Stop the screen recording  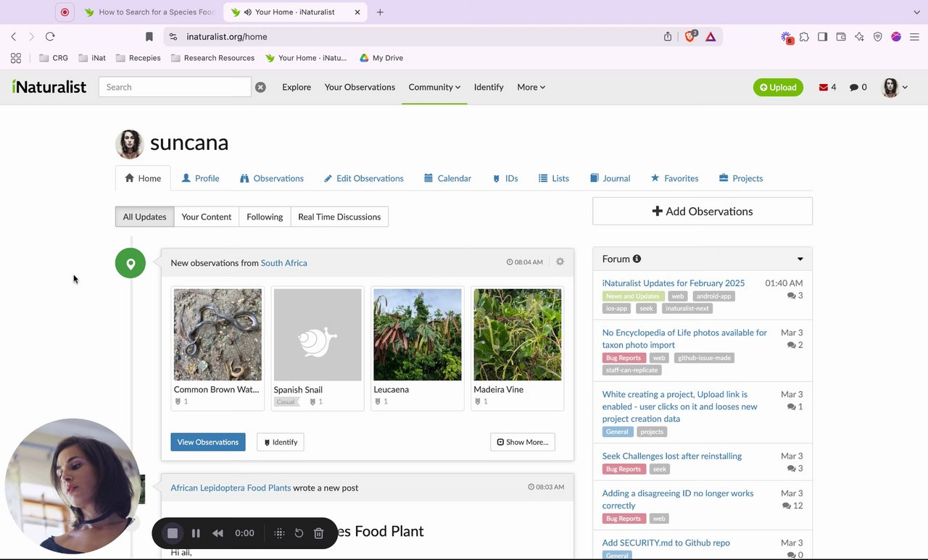coord(173,533)
